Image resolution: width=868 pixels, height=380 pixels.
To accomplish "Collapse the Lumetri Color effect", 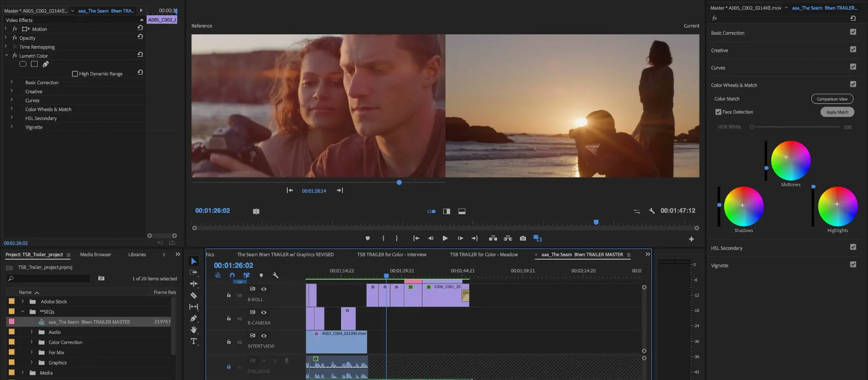I will click(x=7, y=55).
